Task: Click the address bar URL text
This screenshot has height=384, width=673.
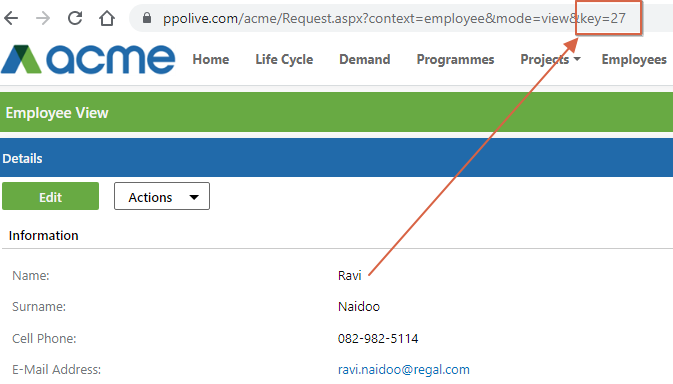Action: (394, 18)
